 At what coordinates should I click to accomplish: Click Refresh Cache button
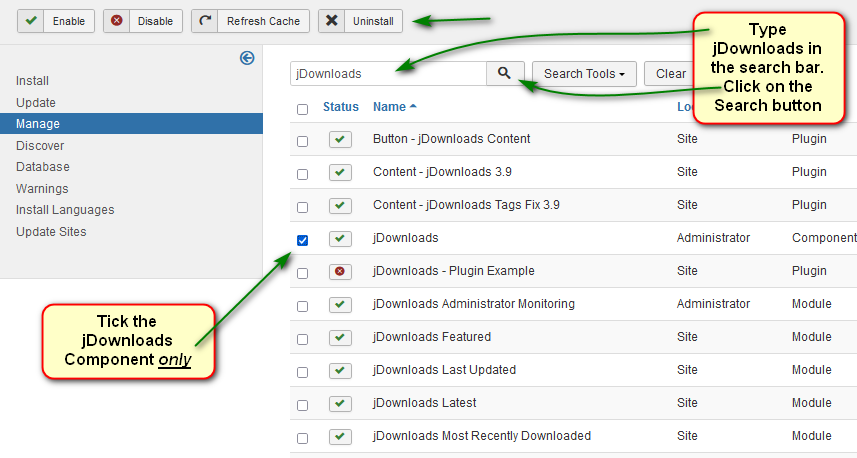(250, 21)
